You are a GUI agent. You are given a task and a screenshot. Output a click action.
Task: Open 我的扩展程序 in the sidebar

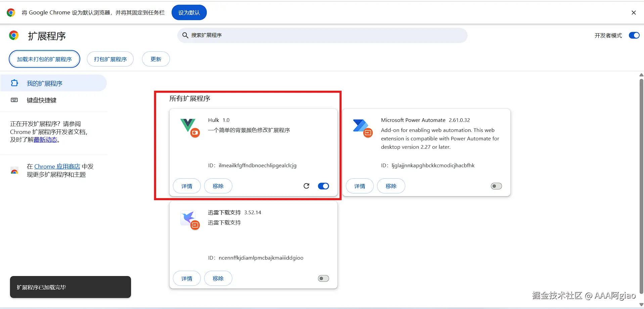click(x=53, y=83)
